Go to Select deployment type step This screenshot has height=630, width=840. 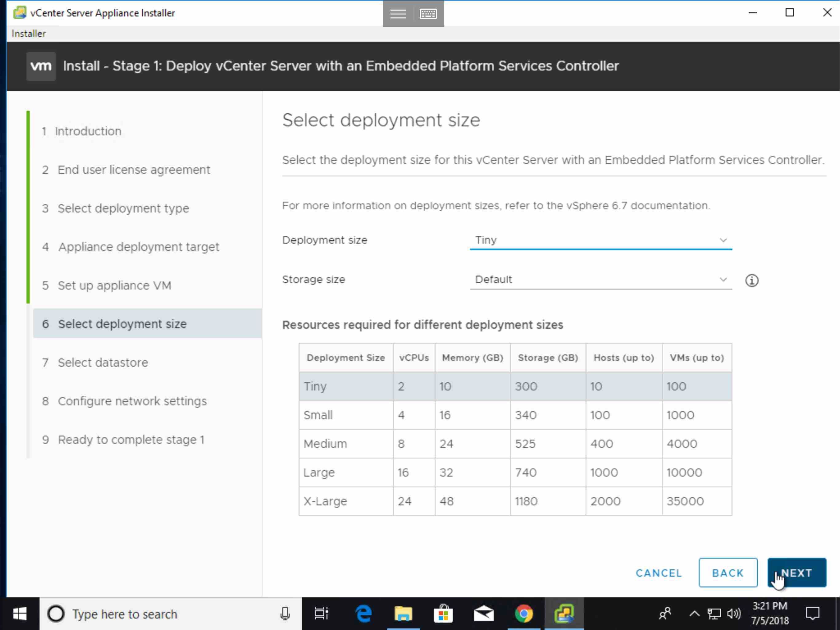coord(115,208)
